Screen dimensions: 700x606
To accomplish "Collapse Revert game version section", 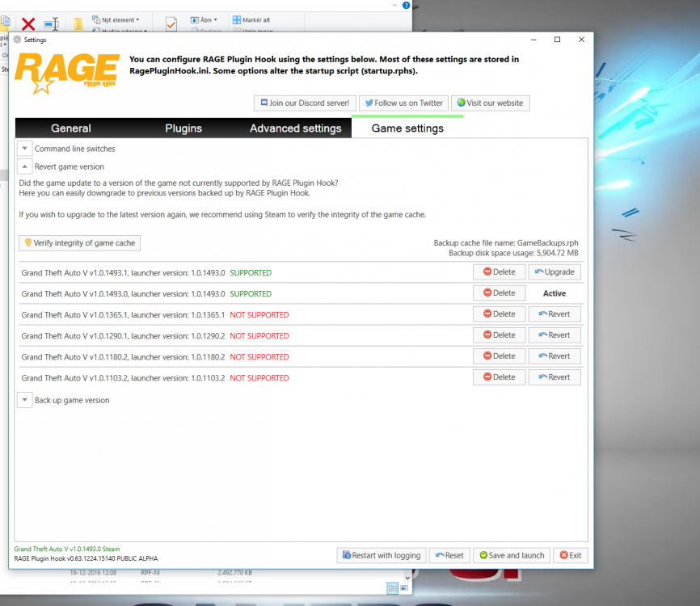I will [x=25, y=166].
